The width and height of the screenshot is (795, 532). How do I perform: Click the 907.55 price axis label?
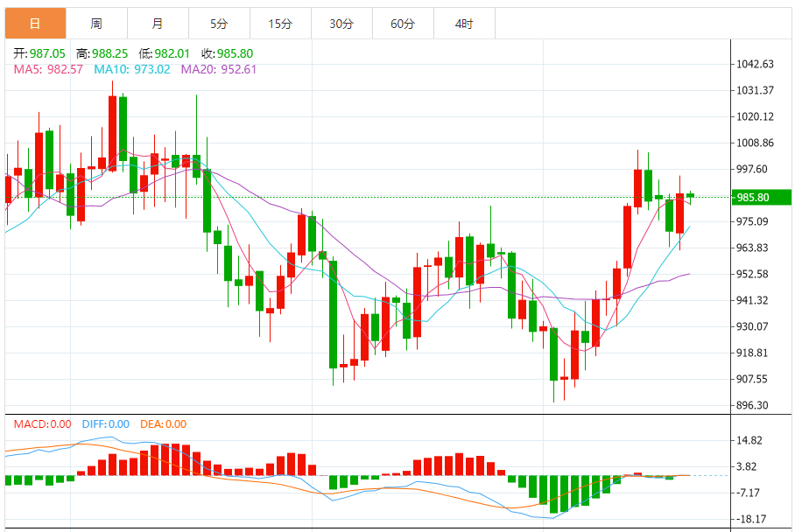(752, 379)
